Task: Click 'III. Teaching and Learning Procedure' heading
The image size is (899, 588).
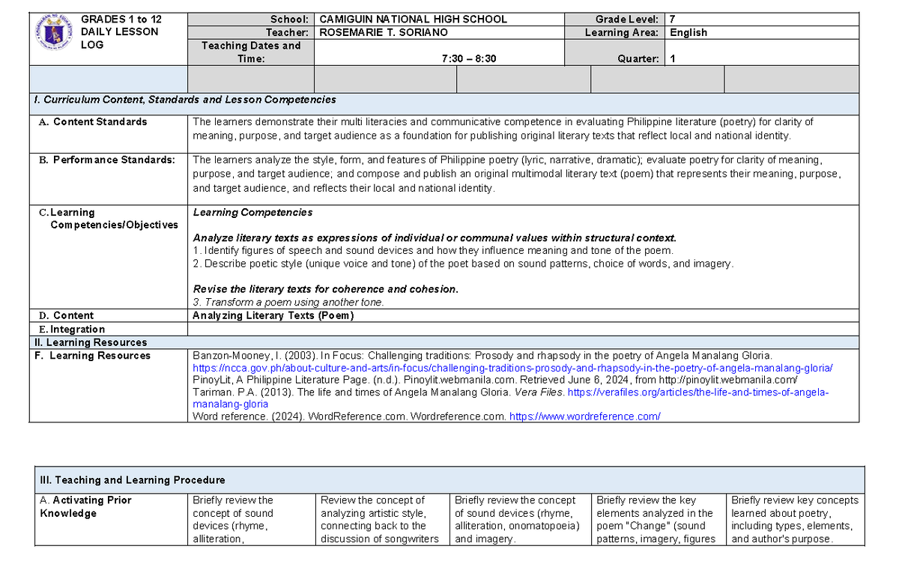Action: pos(133,480)
